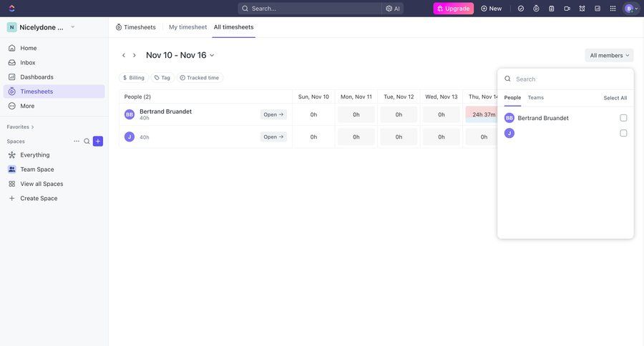This screenshot has width=644, height=346.
Task: Open reminders alarm clock icon
Action: coord(582,9)
